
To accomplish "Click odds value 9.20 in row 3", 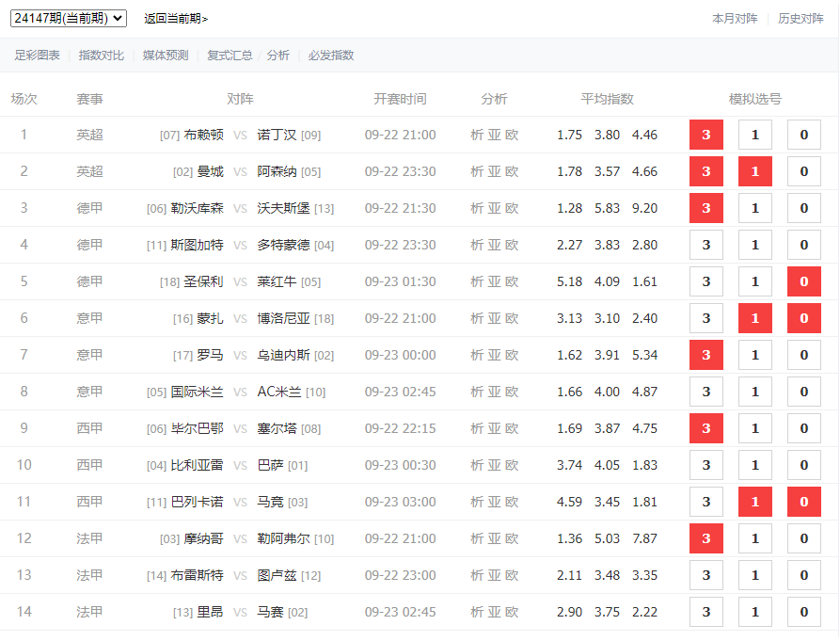I will [644, 208].
